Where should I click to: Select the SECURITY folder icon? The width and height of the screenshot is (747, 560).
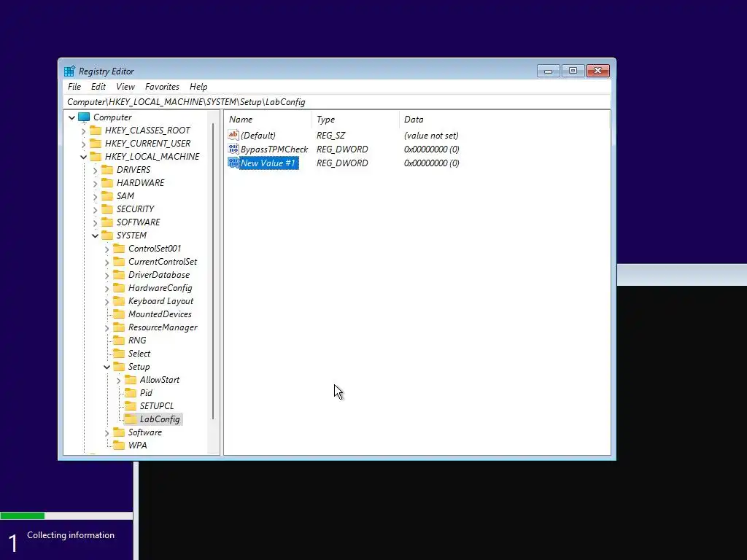pyautogui.click(x=107, y=209)
